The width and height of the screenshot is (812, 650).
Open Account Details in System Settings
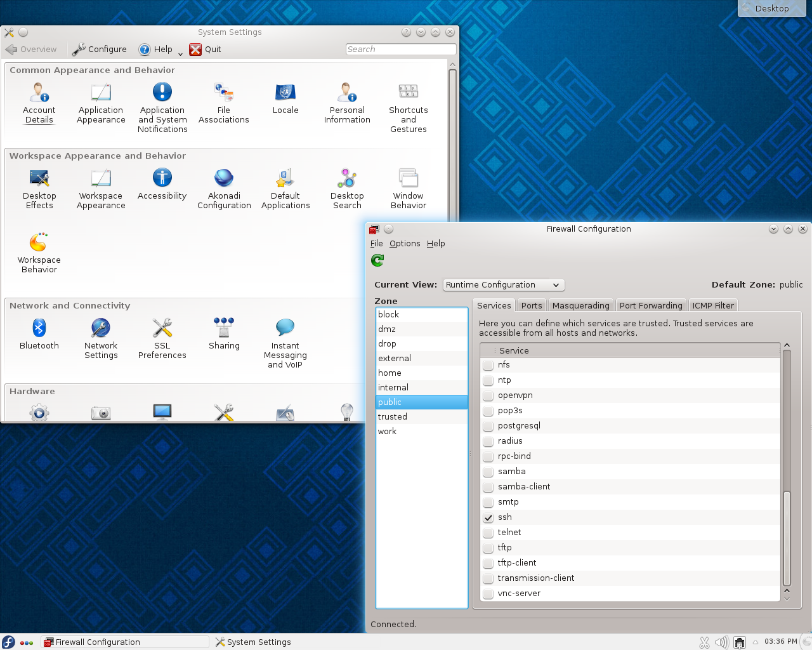pyautogui.click(x=39, y=103)
